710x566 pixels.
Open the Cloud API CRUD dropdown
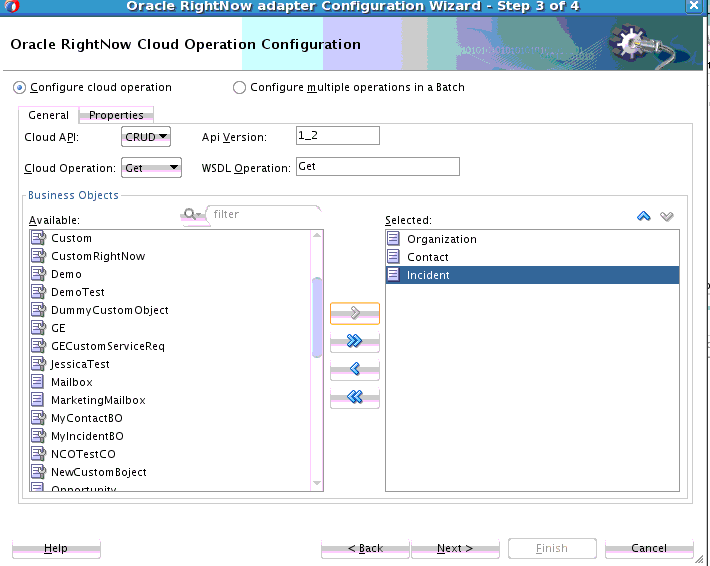146,137
